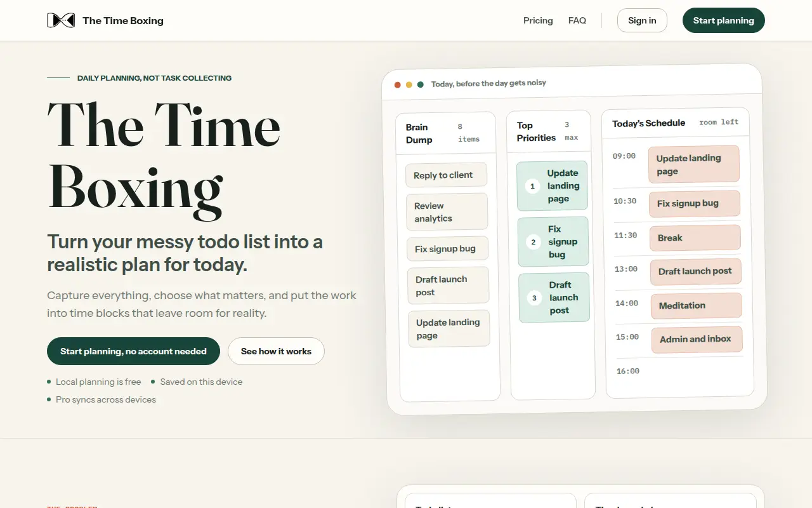Open the FAQ link

pos(577,20)
